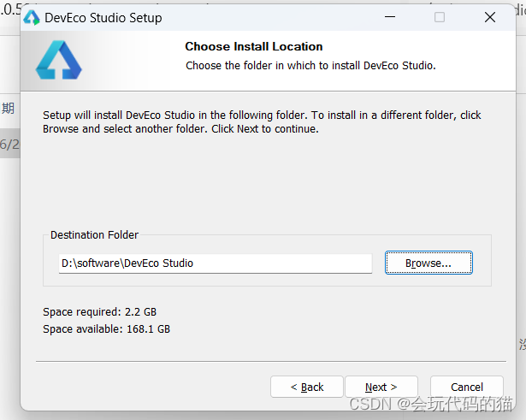Click 'Choose the folder in which to install' subtitle
This screenshot has height=420, width=526.
pyautogui.click(x=310, y=65)
